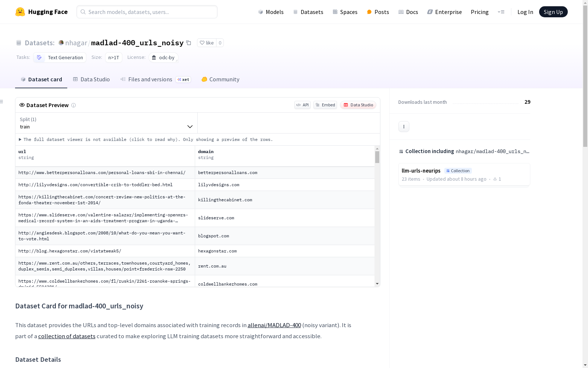Viewport: 588px width, 368px height.
Task: Click the Embed button
Action: [325, 105]
